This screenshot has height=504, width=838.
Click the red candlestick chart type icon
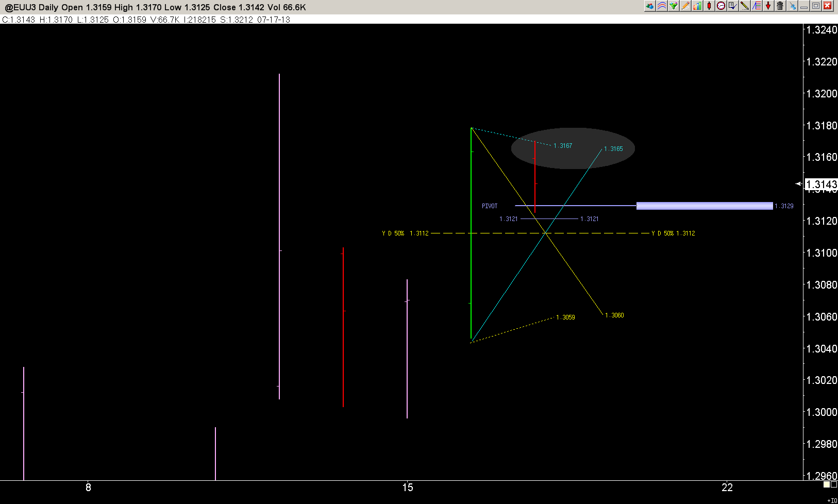pos(709,6)
